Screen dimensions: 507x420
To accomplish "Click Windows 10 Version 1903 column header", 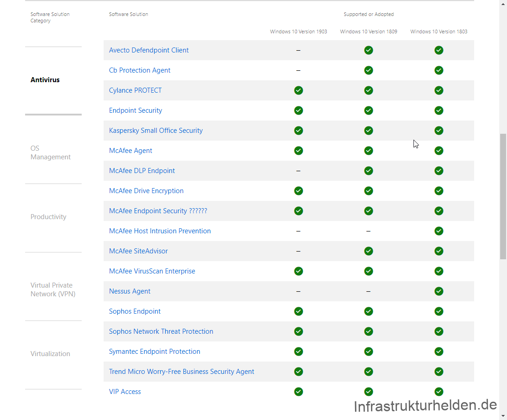I will (x=298, y=31).
